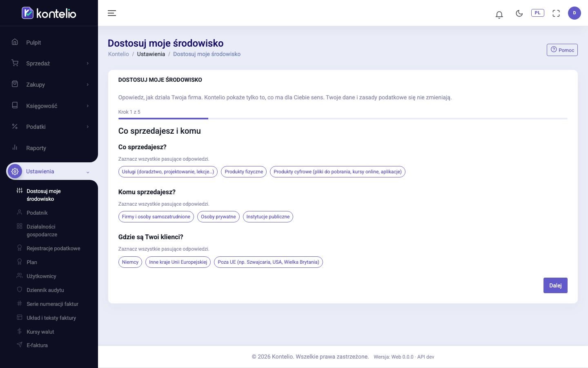Select the Osoby prywatne chip
588x368 pixels.
tap(218, 217)
